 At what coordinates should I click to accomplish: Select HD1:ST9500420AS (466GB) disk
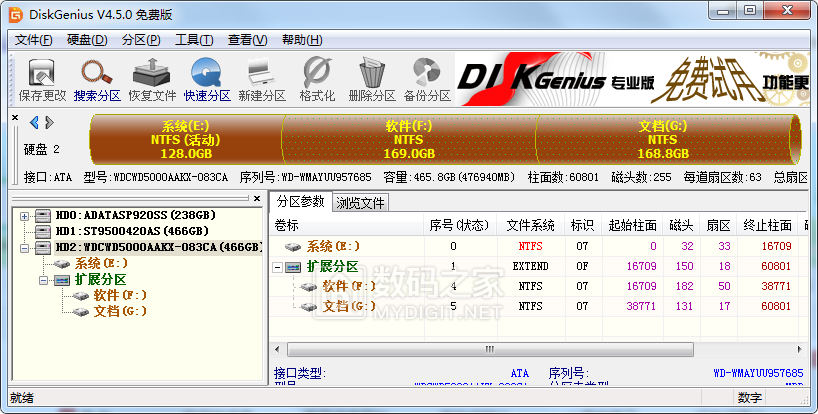pos(131,231)
